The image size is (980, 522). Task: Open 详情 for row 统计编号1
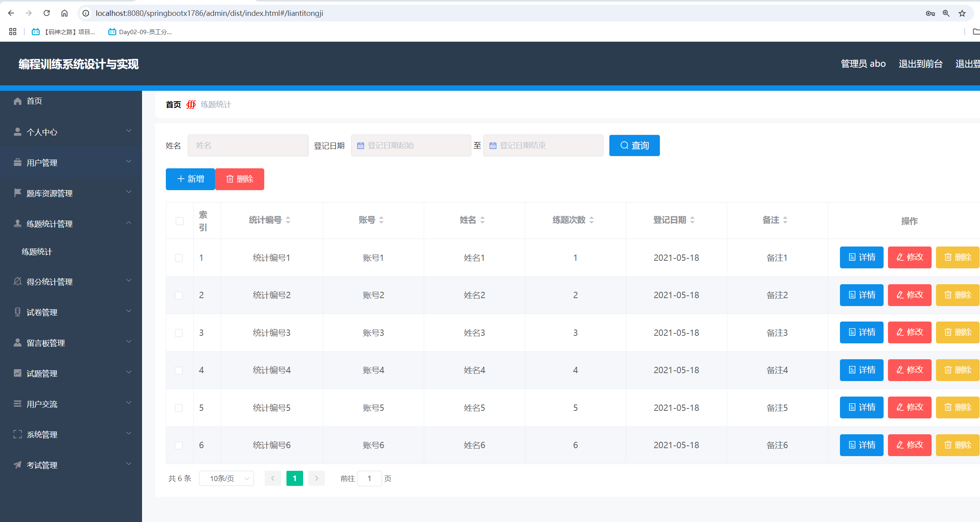pyautogui.click(x=862, y=257)
